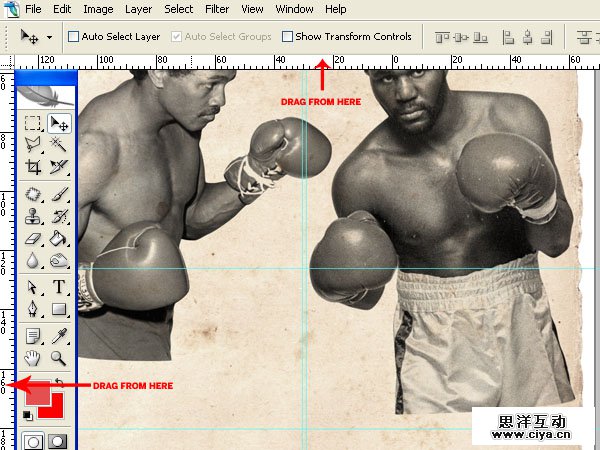Image resolution: width=600 pixels, height=450 pixels.
Task: Pick the Lasso tool
Action: point(33,146)
